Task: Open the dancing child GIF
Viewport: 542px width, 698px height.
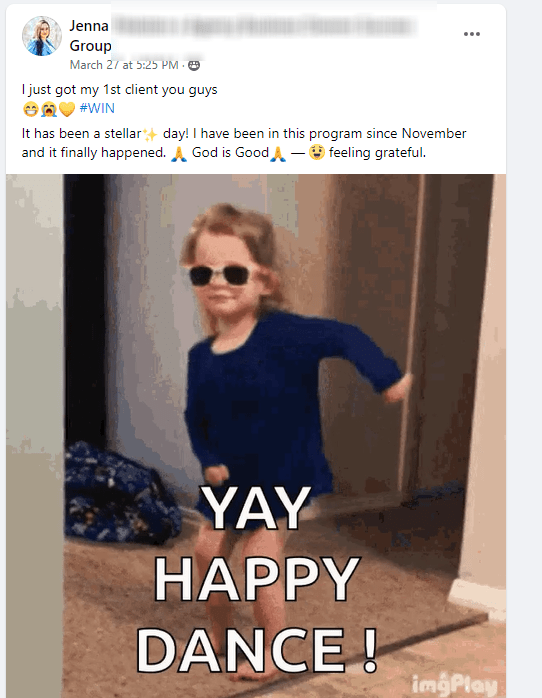Action: (x=256, y=436)
